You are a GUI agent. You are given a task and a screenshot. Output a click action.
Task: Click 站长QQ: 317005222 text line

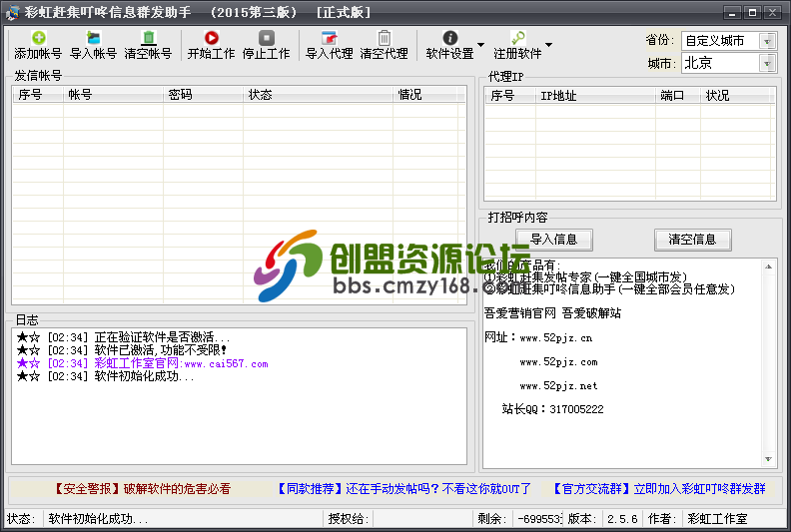552,409
